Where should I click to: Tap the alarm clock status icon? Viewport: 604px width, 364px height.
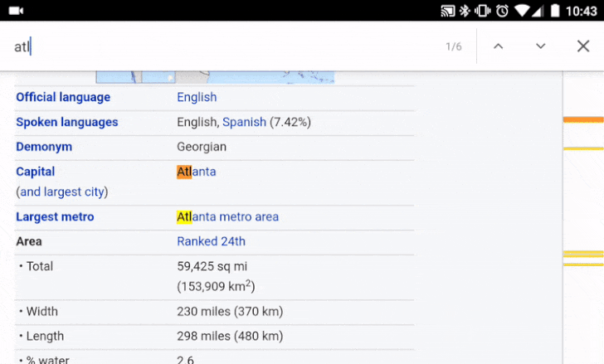coord(502,11)
